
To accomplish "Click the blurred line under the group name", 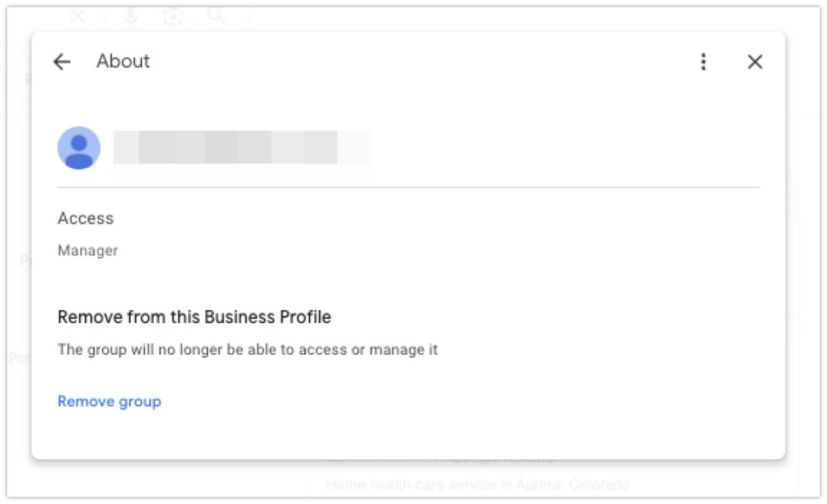I will pos(244,172).
